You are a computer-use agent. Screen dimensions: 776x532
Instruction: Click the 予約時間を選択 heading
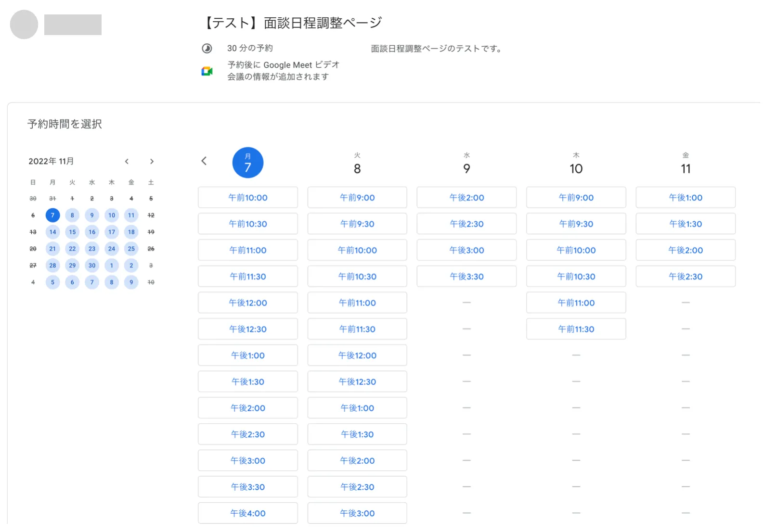tap(65, 124)
